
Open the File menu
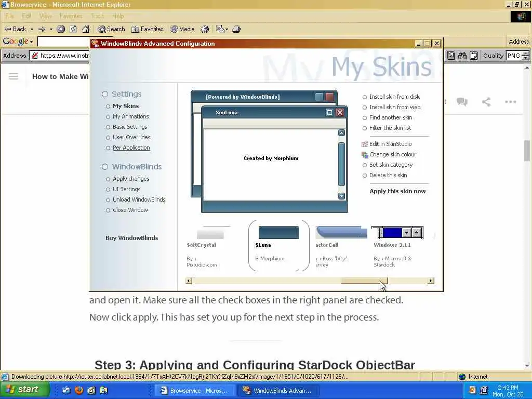(9, 16)
